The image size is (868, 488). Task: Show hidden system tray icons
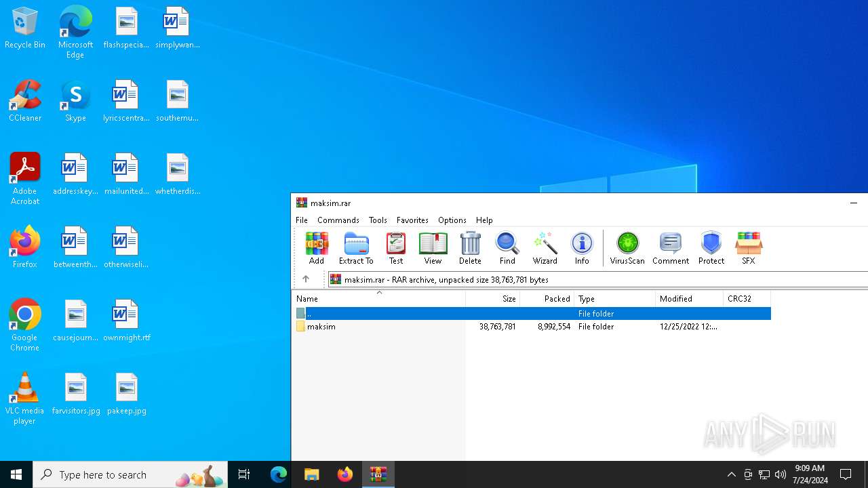[x=732, y=474]
